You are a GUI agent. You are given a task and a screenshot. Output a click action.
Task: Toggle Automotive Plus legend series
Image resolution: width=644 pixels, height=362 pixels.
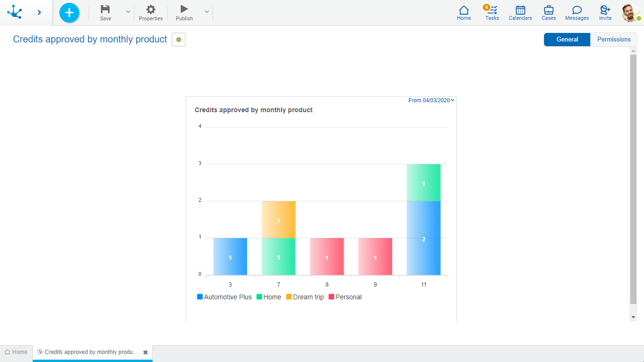pyautogui.click(x=224, y=297)
